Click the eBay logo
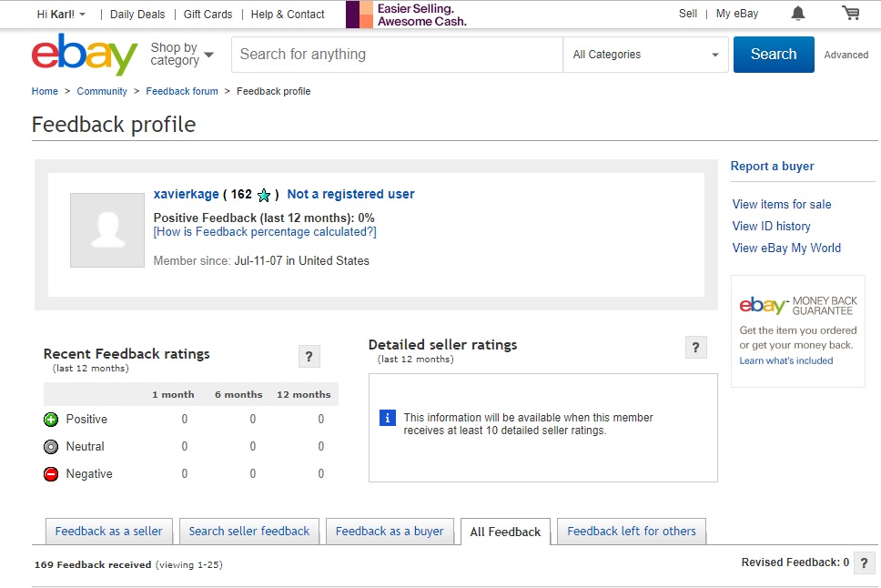 pos(84,55)
